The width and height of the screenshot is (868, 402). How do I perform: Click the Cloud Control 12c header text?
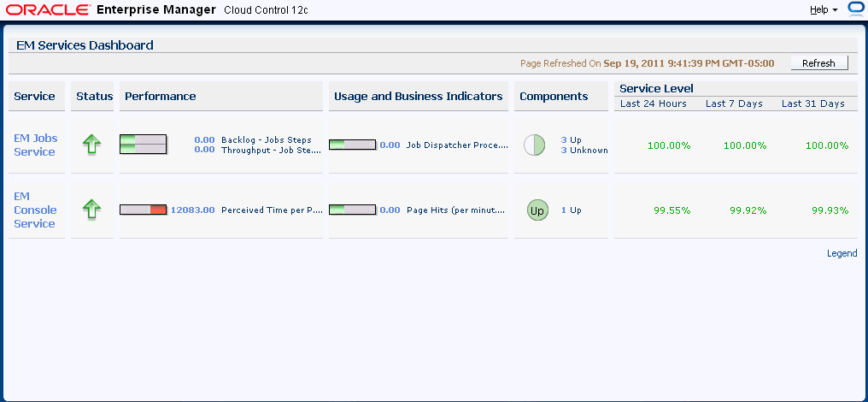pyautogui.click(x=266, y=10)
